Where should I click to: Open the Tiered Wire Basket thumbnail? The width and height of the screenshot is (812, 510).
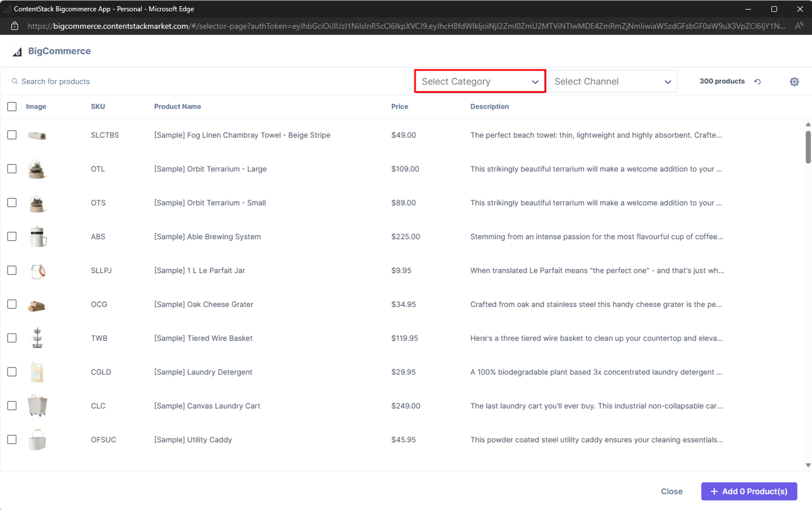(37, 338)
